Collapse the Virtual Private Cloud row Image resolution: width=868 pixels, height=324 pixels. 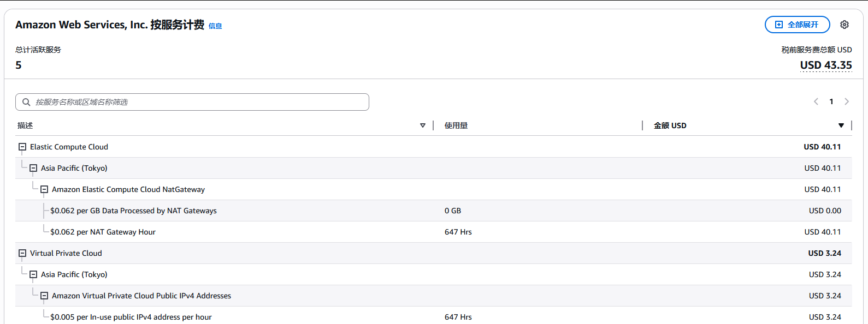[x=22, y=253]
